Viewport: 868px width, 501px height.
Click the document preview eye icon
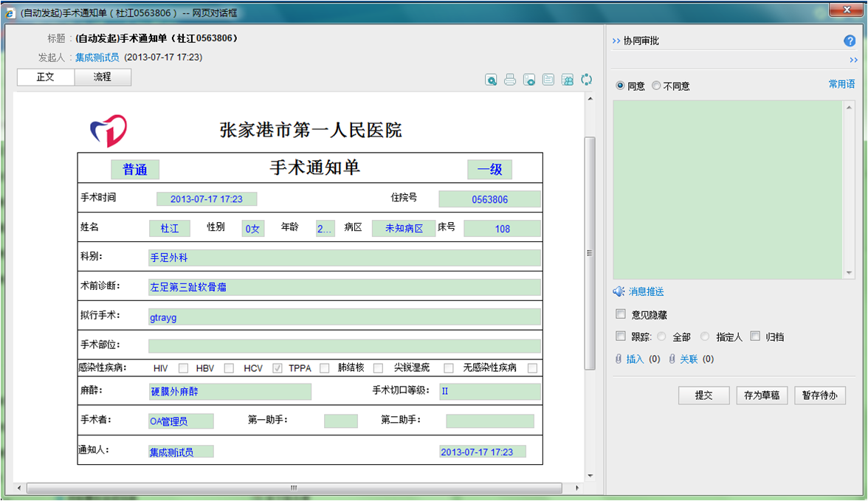pyautogui.click(x=529, y=80)
